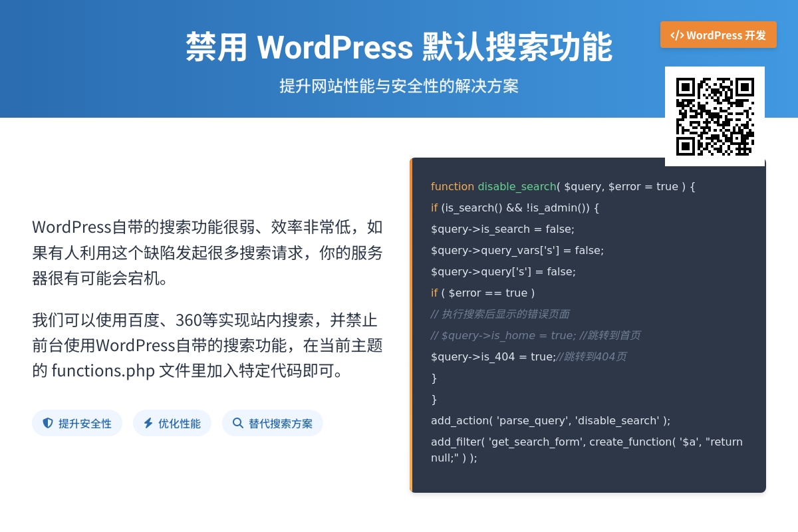The image size is (798, 532).
Task: Click the subtitle 提升网站性能与安全性的解决方案
Action: click(399, 86)
